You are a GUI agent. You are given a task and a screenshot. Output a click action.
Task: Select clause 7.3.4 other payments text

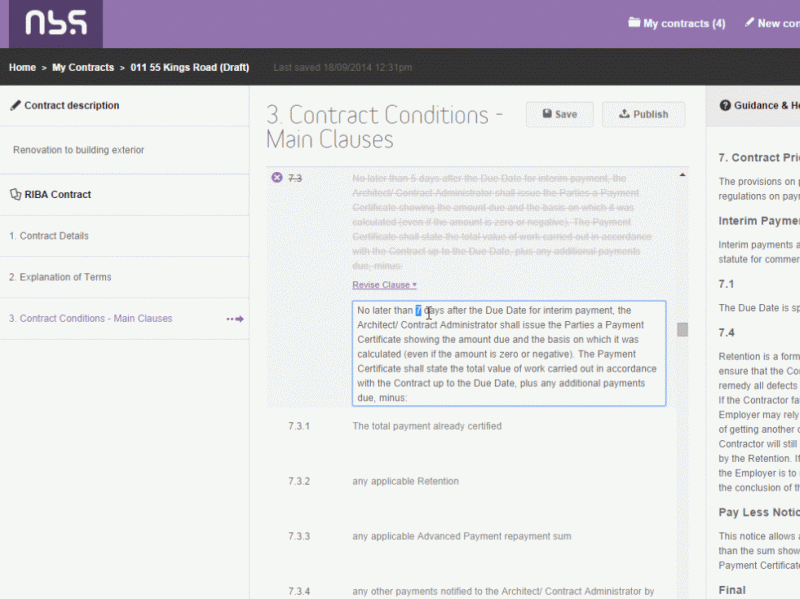pos(503,591)
